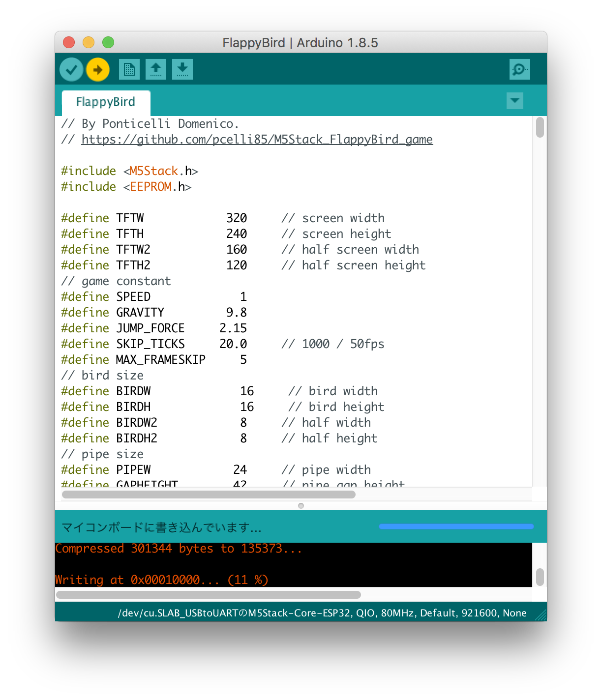Create a new sketch via New icon
This screenshot has width=602, height=700.
(128, 69)
